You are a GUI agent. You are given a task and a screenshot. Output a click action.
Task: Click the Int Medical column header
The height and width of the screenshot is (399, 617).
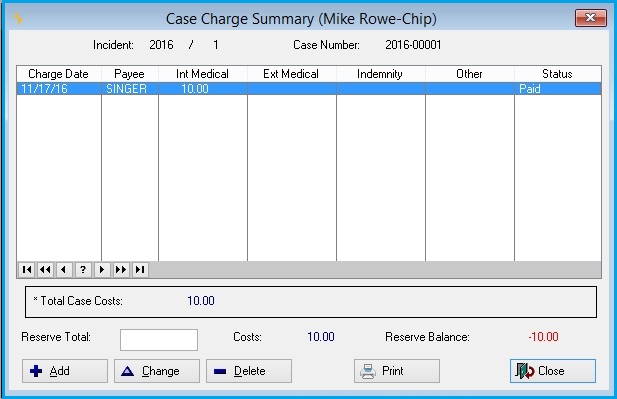click(x=202, y=74)
